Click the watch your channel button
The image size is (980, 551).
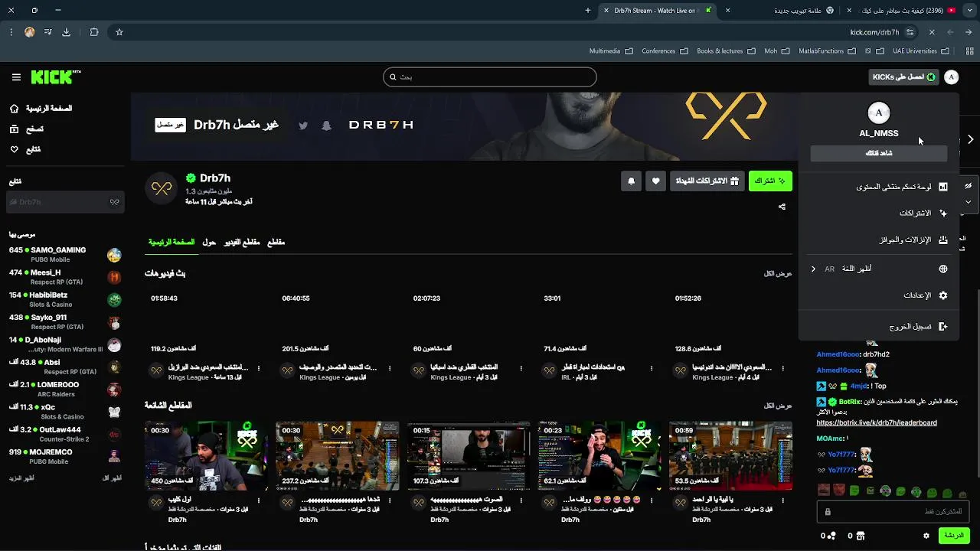(x=879, y=153)
